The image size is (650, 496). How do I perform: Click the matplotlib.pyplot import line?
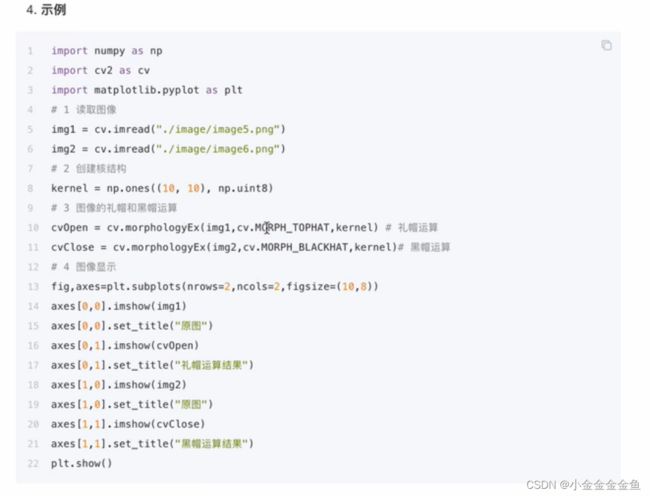[147, 90]
